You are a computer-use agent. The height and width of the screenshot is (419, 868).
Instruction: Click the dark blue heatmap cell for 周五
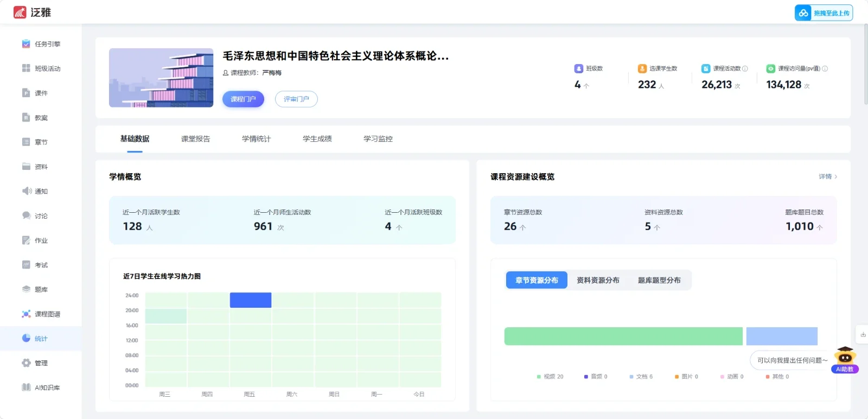point(251,300)
